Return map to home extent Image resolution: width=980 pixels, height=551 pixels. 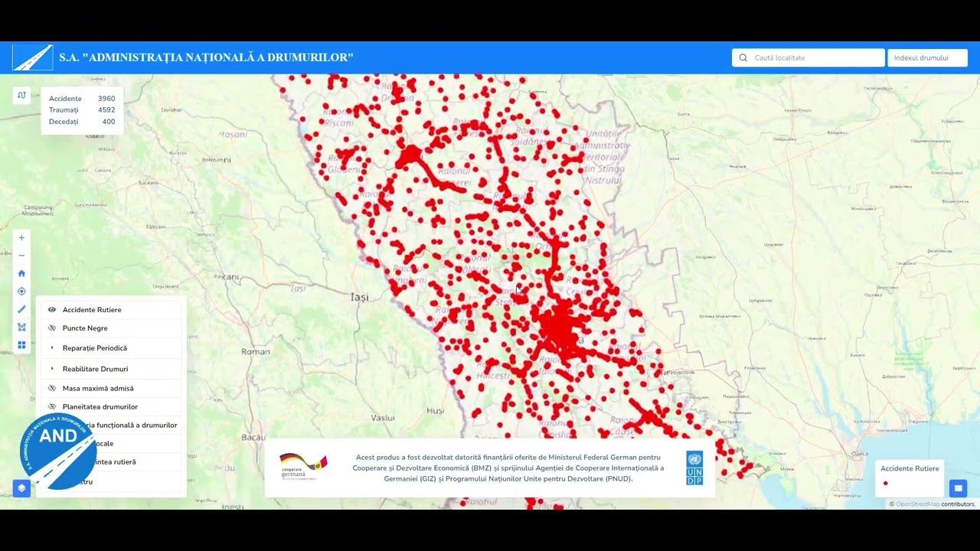tap(21, 273)
